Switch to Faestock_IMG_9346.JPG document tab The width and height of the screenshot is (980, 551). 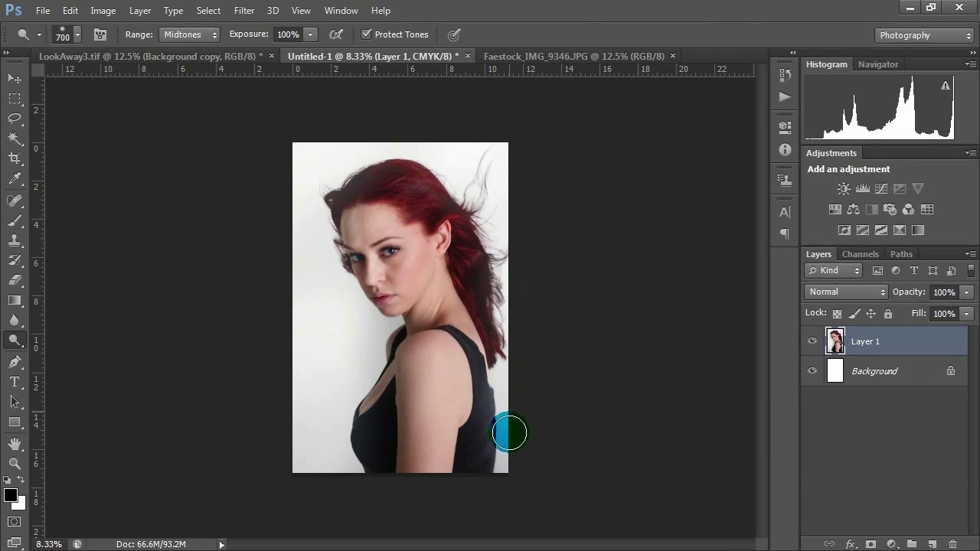click(x=573, y=56)
